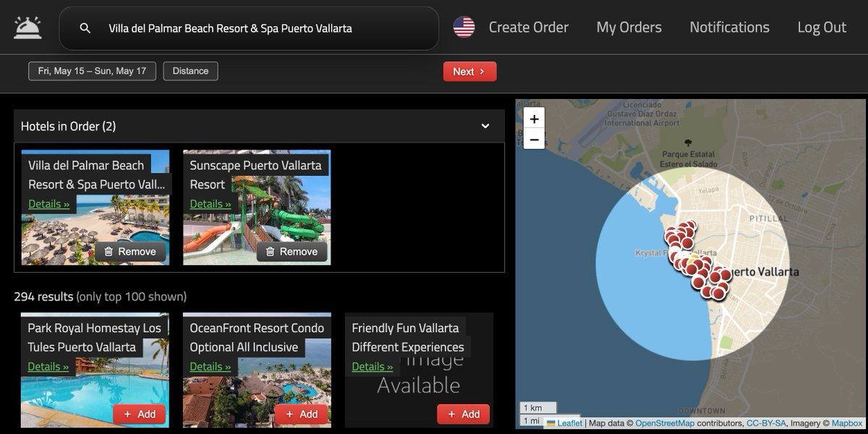Add OceanFront Resort Condo to order

pyautogui.click(x=302, y=414)
